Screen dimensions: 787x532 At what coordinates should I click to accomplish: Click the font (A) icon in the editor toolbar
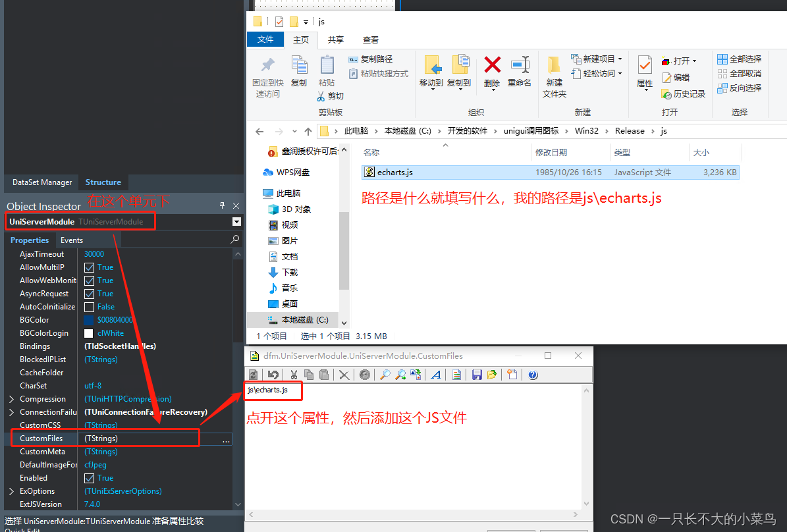coord(435,375)
